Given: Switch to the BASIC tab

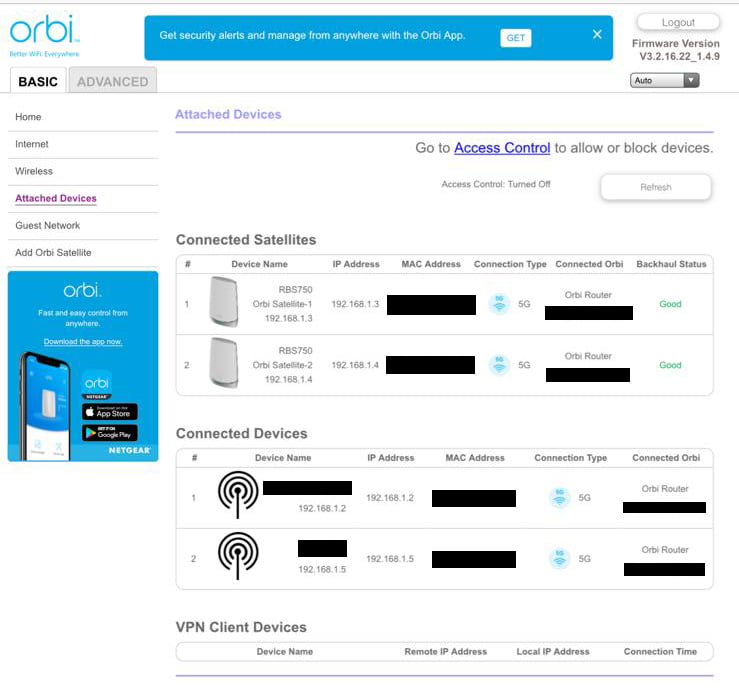Looking at the screenshot, I should point(38,82).
